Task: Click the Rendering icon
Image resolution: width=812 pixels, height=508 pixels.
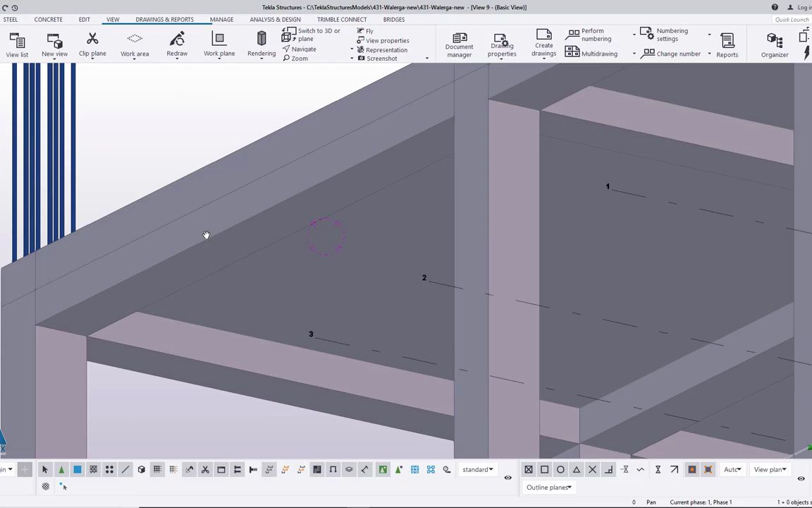Action: coord(262,38)
